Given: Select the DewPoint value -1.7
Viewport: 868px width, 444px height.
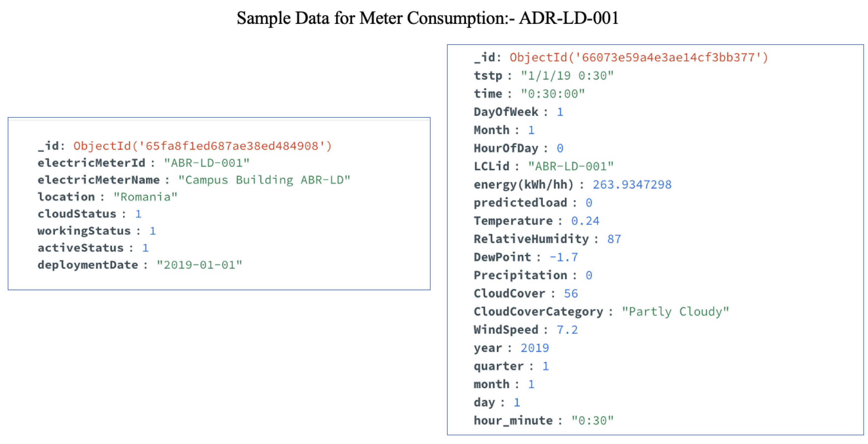Looking at the screenshot, I should [x=563, y=257].
